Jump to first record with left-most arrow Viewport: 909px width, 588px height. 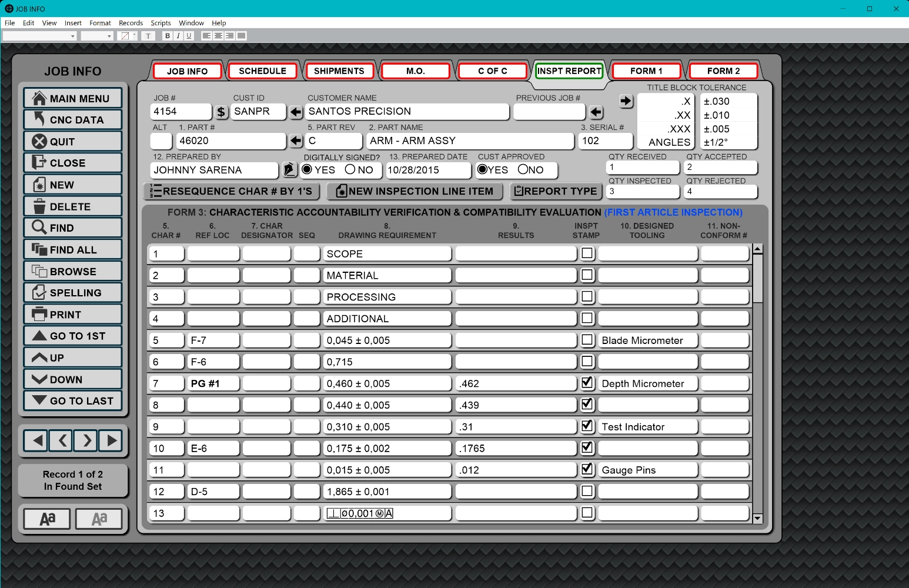[36, 440]
